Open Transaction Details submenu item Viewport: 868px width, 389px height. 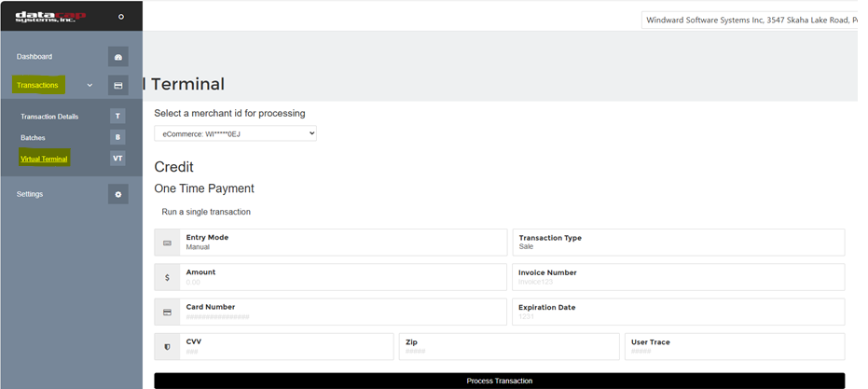tap(49, 117)
